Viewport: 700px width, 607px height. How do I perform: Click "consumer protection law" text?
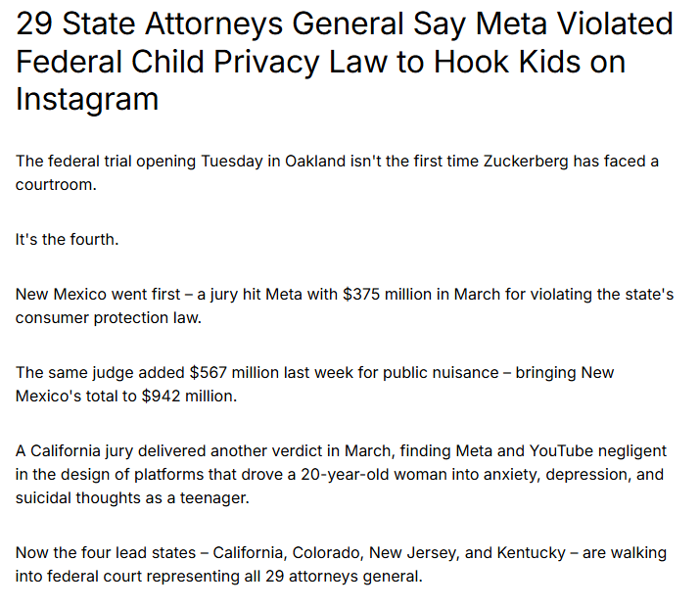click(x=107, y=318)
